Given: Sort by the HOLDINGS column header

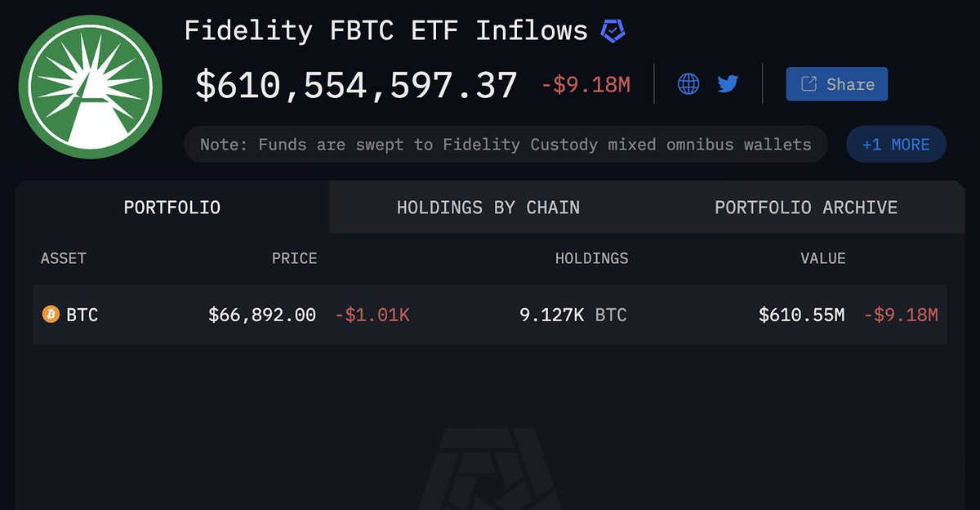Looking at the screenshot, I should 592,258.
